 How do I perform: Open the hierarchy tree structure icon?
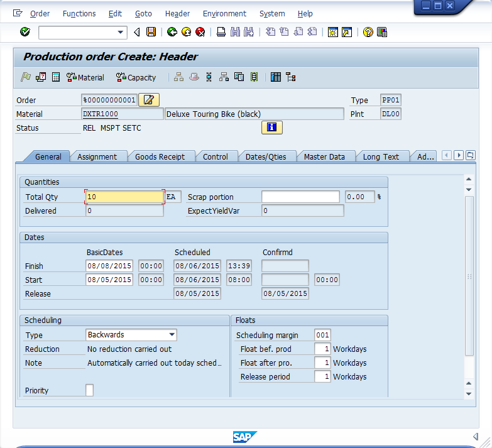point(291,77)
